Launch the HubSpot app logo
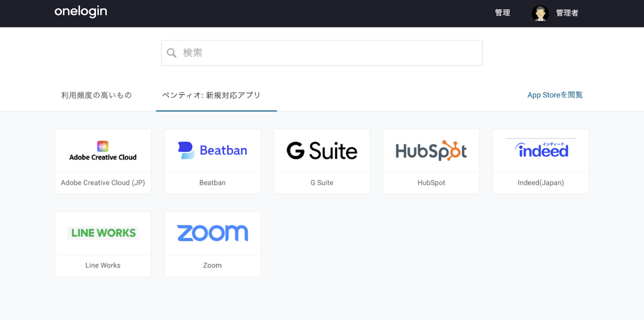The width and height of the screenshot is (644, 320). click(x=431, y=150)
